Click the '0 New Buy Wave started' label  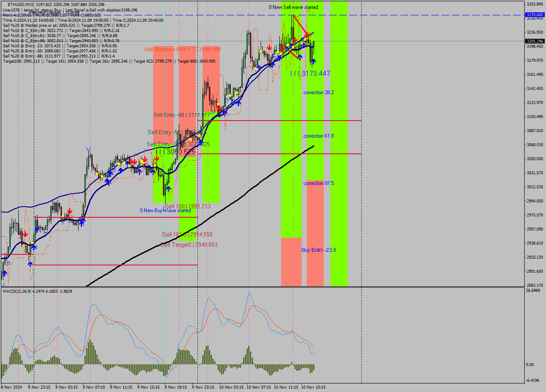166,210
